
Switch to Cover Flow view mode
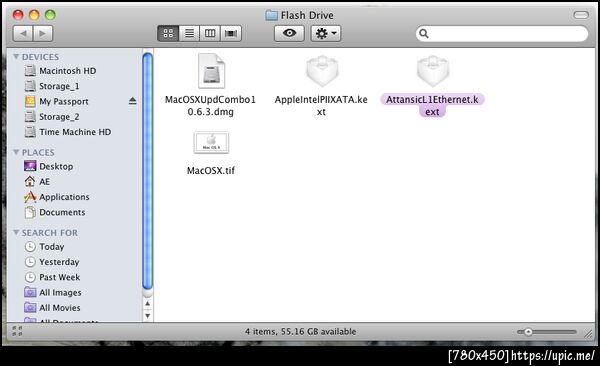coord(231,34)
